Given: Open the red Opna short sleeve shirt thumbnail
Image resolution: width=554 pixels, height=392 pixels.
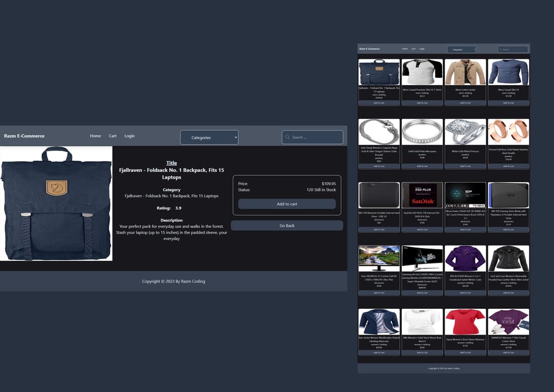Looking at the screenshot, I should 465,322.
